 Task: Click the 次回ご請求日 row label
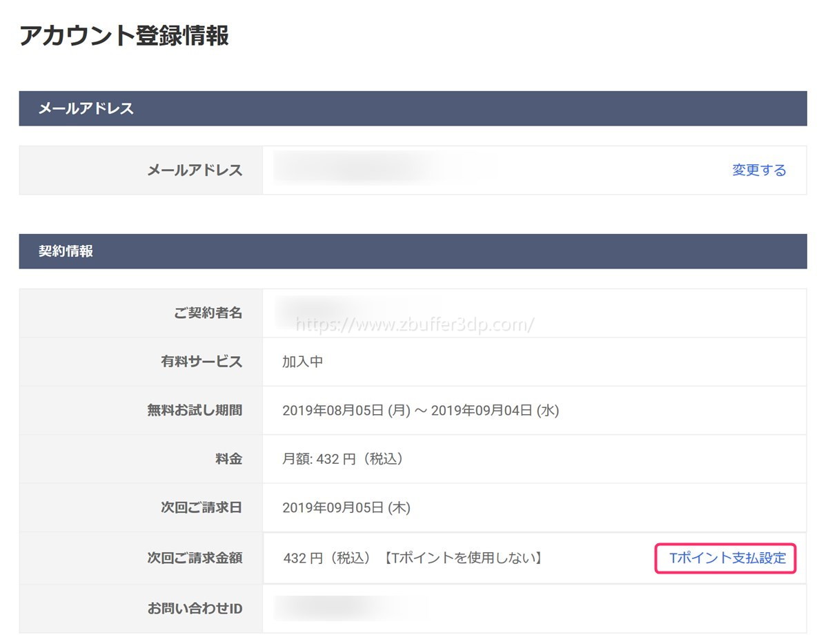[x=201, y=507]
